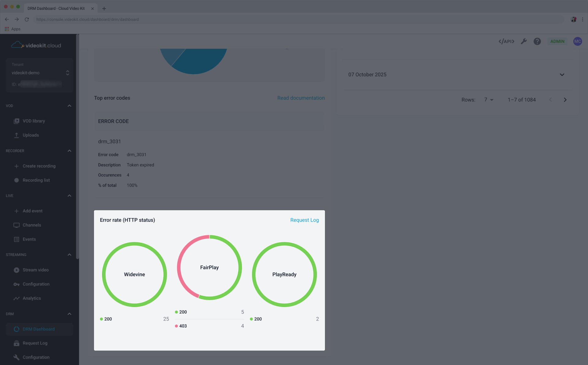
Task: Open the Rows per page dropdown
Action: (489, 100)
